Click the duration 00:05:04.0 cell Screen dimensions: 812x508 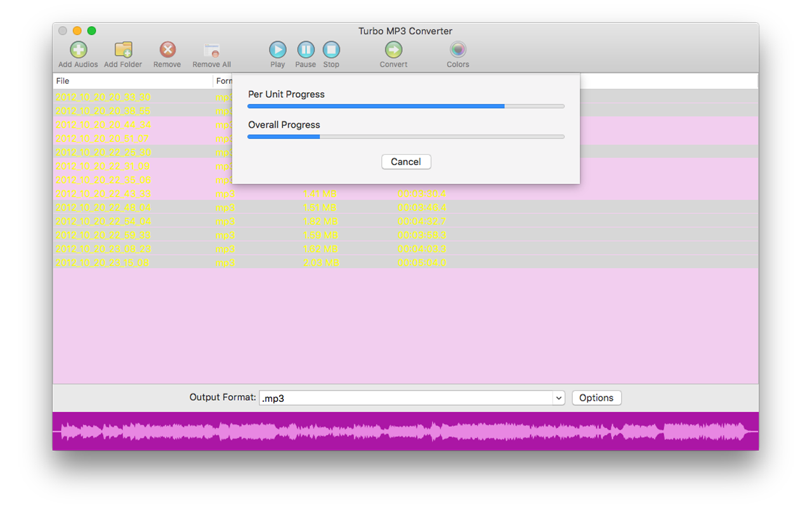click(x=422, y=263)
